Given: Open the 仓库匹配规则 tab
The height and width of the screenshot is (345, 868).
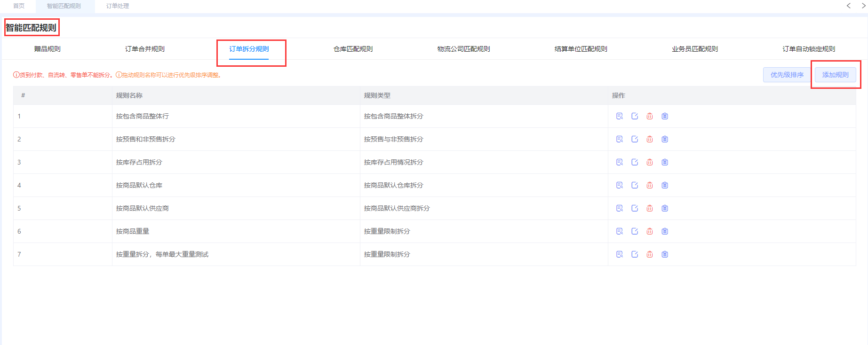Looking at the screenshot, I should pos(353,49).
